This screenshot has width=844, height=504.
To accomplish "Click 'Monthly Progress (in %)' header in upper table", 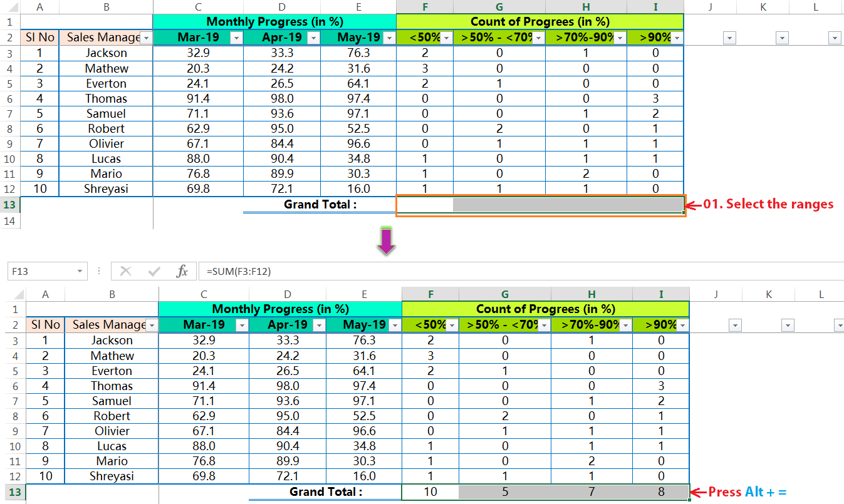I will coord(274,22).
